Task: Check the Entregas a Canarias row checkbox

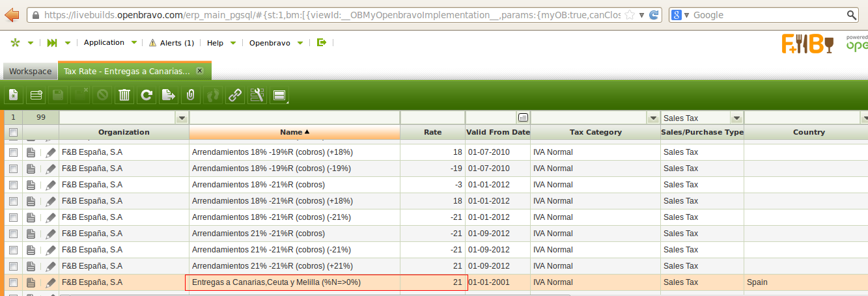Action: point(13,282)
